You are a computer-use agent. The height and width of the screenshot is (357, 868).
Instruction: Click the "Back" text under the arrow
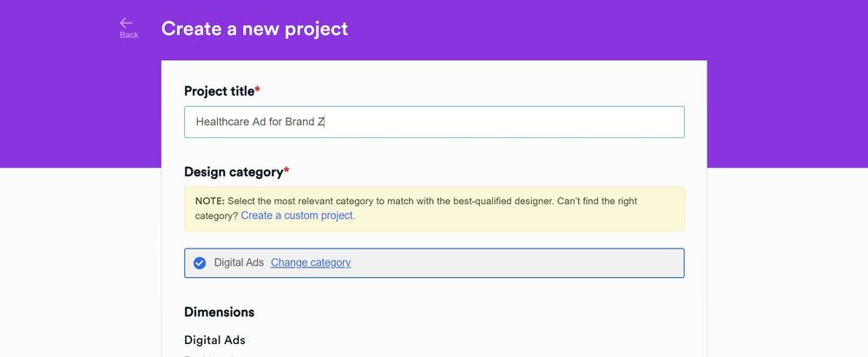pyautogui.click(x=129, y=35)
